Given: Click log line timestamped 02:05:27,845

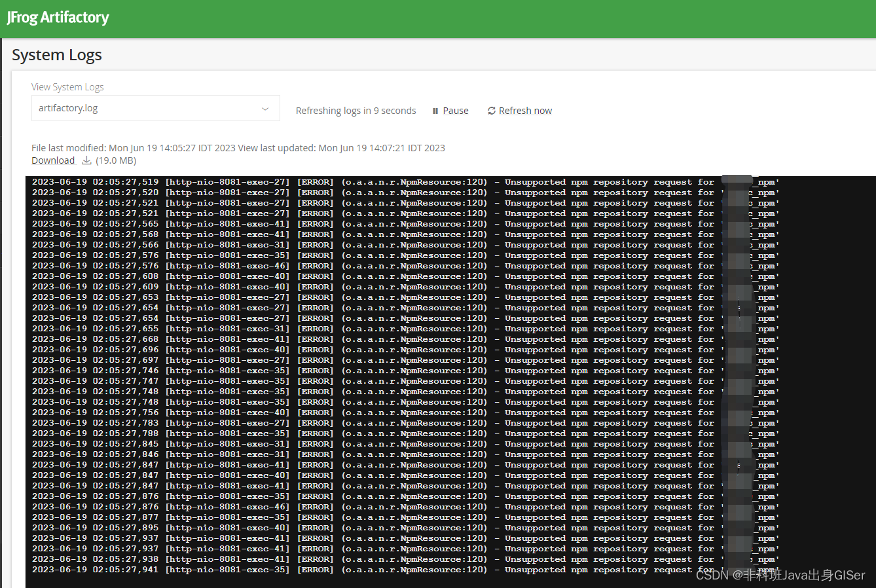Looking at the screenshot, I should point(406,444).
